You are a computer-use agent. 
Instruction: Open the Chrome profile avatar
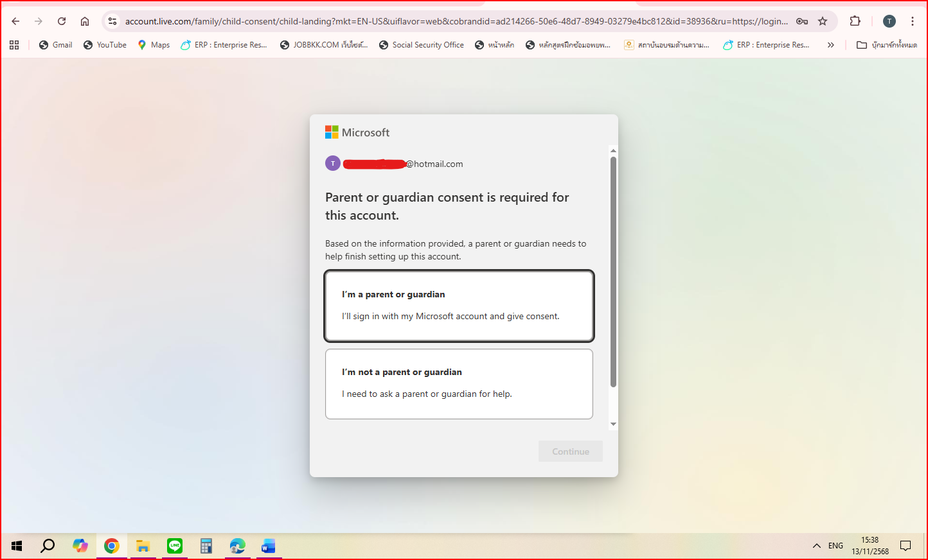889,21
